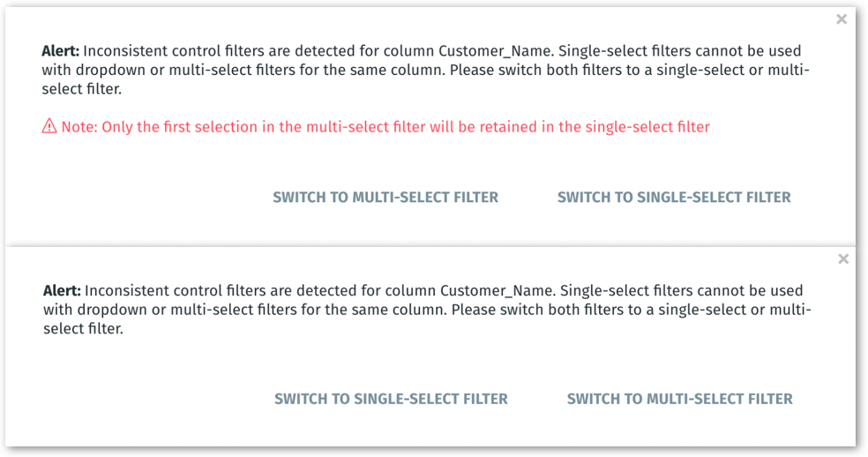Choose Switch to Multi-Select Filter in bottom alert
The height and width of the screenshot is (457, 868).
click(679, 399)
